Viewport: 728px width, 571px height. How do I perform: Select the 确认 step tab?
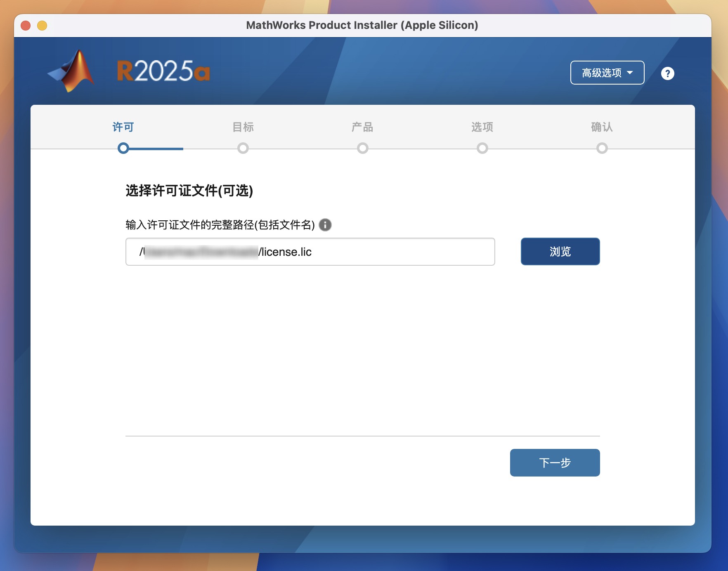[602, 127]
